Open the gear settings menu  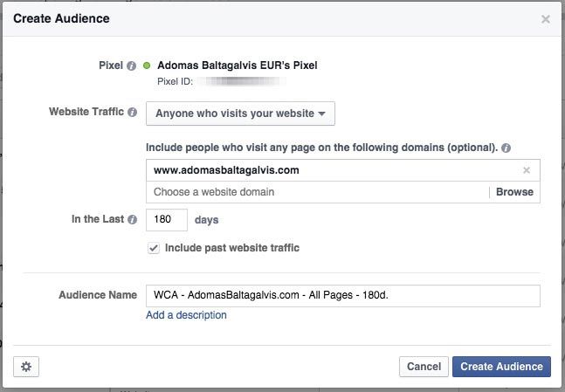coord(26,367)
